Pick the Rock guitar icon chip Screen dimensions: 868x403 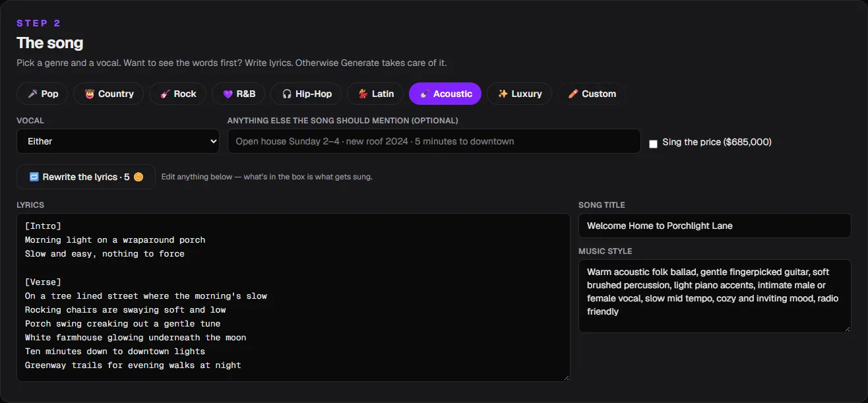[165, 94]
